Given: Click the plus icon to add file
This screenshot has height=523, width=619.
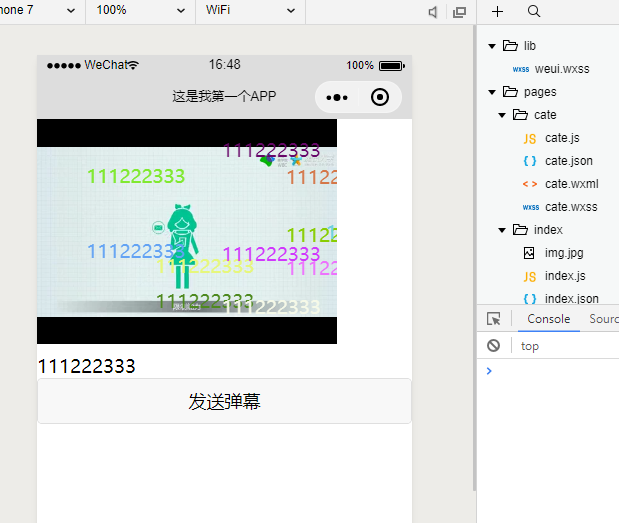Looking at the screenshot, I should (498, 11).
